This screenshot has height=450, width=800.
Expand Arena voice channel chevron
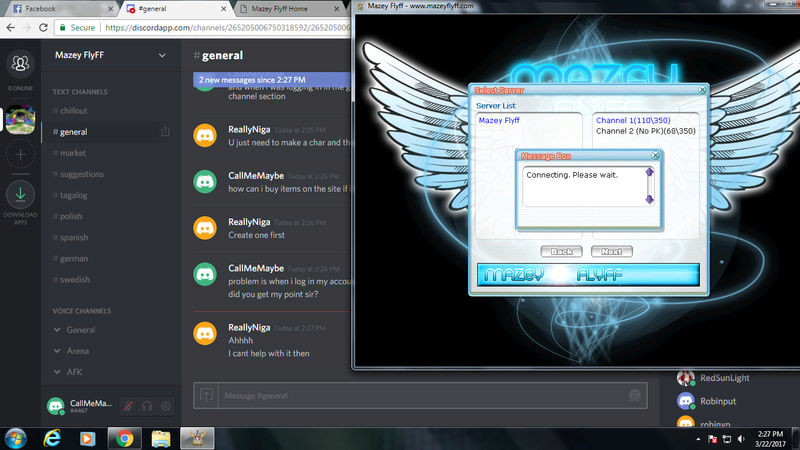(57, 351)
